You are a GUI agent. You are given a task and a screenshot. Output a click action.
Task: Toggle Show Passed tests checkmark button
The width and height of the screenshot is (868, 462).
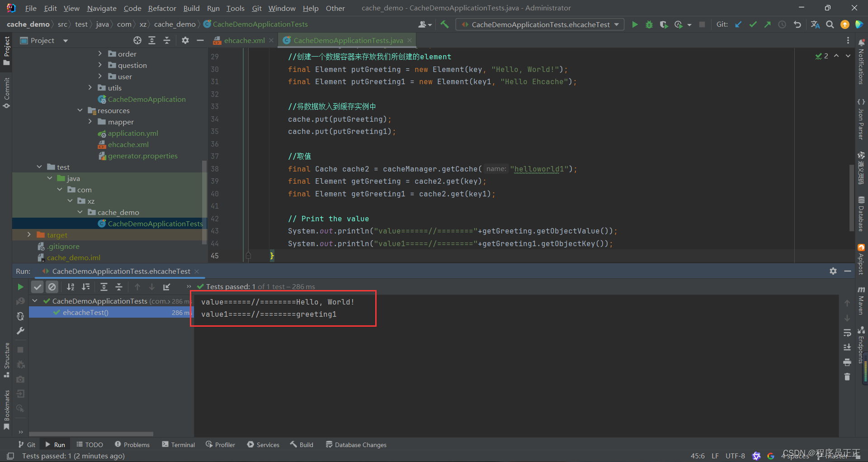tap(38, 286)
